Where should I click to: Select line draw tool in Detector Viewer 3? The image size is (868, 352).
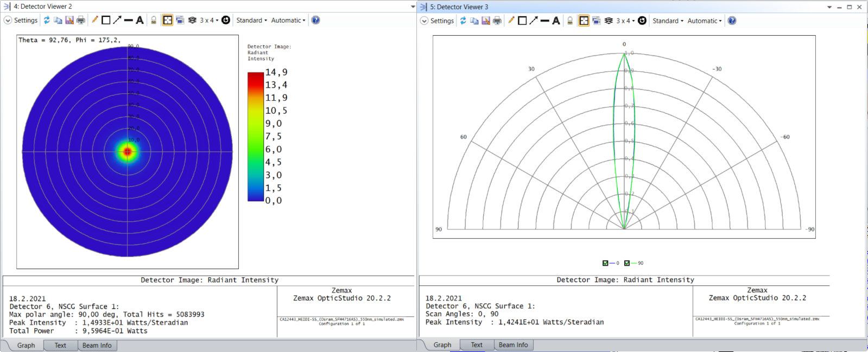point(545,21)
